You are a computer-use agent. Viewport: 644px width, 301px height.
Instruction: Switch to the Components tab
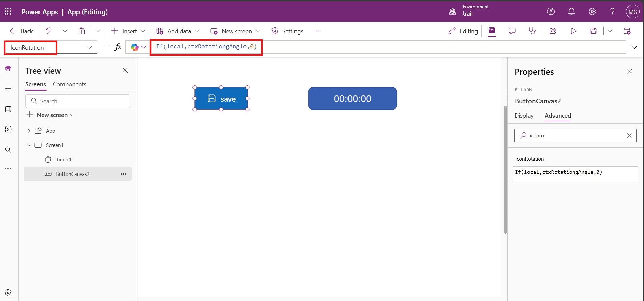(x=70, y=84)
